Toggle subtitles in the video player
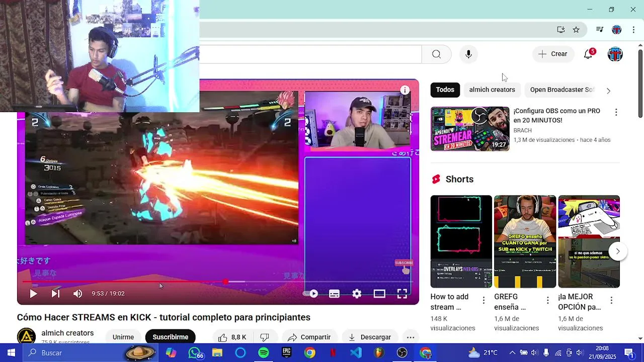 pos(334,294)
